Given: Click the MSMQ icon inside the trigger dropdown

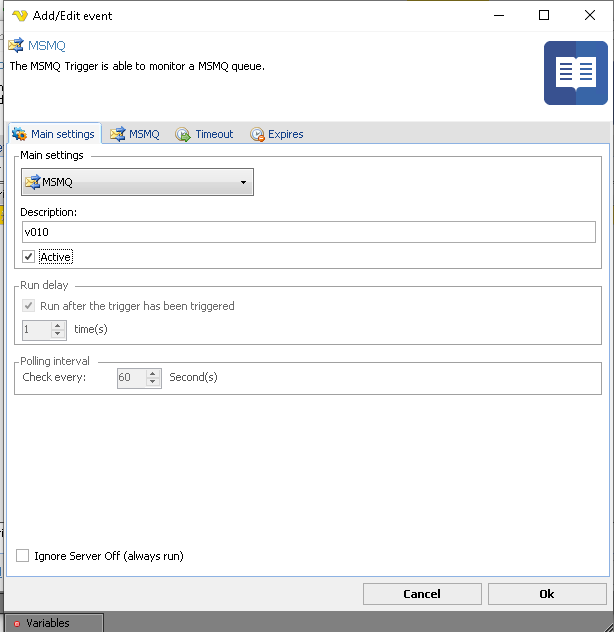Looking at the screenshot, I should (33, 182).
